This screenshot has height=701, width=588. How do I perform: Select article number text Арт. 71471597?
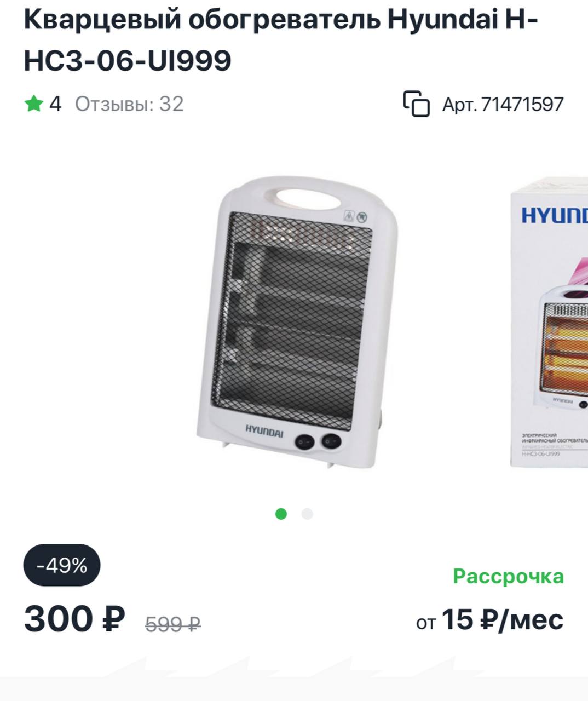pos(503,104)
